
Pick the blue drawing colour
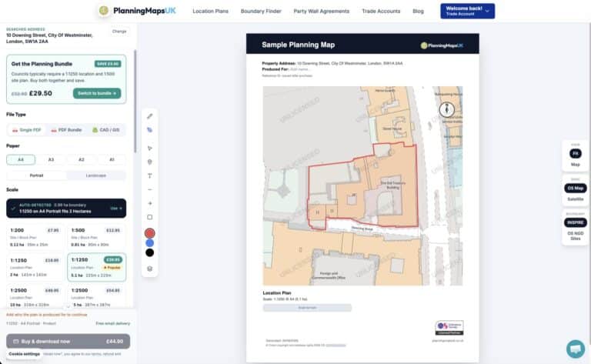[149, 243]
